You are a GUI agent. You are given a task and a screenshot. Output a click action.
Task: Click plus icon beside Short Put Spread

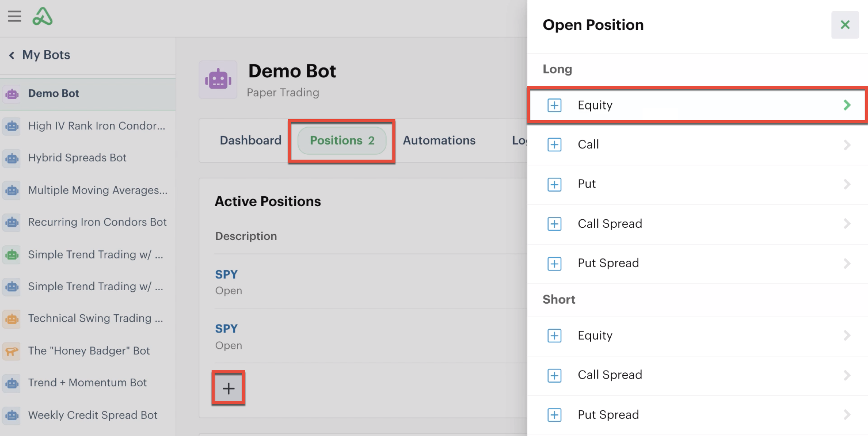tap(554, 415)
